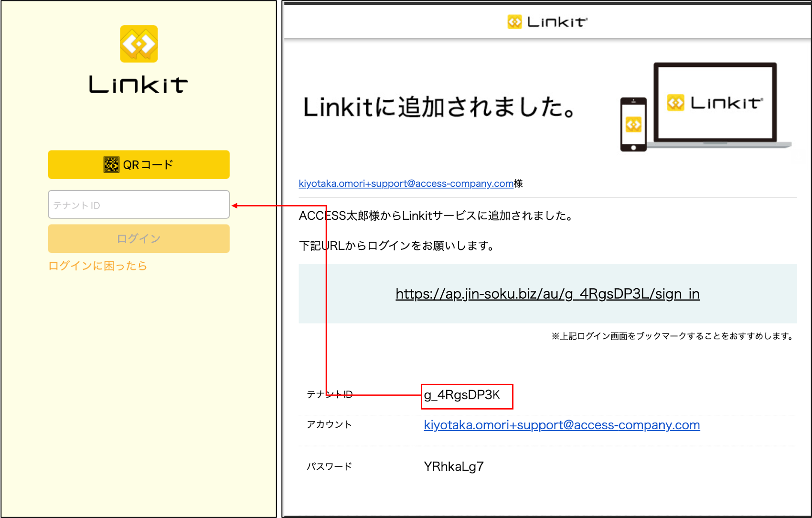
Task: Click the text 下記URLからログインをお願いします。
Action: (x=397, y=246)
